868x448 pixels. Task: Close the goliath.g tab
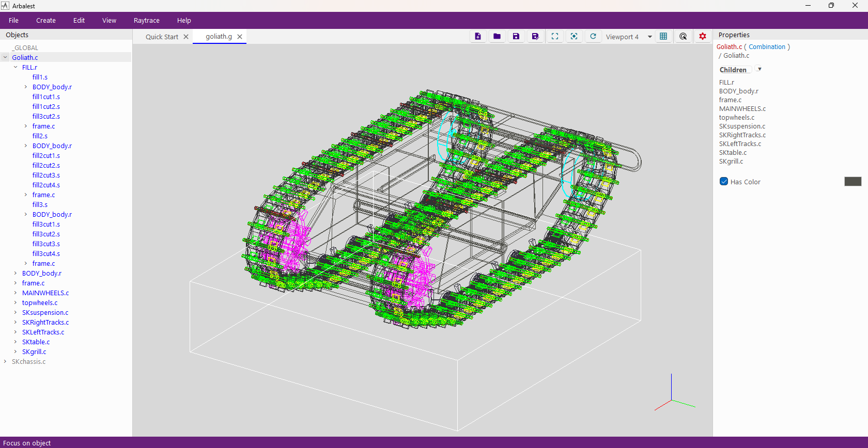tap(240, 37)
